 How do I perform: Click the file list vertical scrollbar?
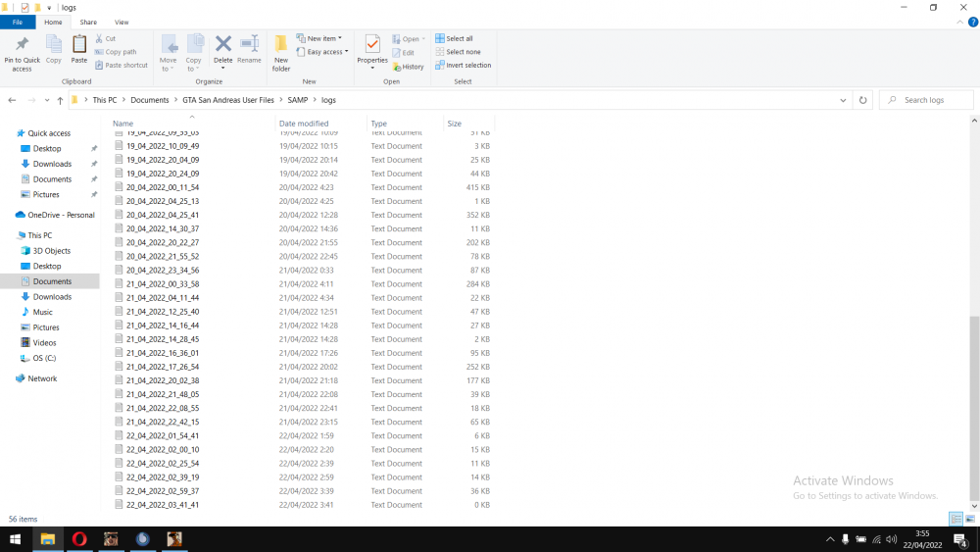tap(974, 406)
